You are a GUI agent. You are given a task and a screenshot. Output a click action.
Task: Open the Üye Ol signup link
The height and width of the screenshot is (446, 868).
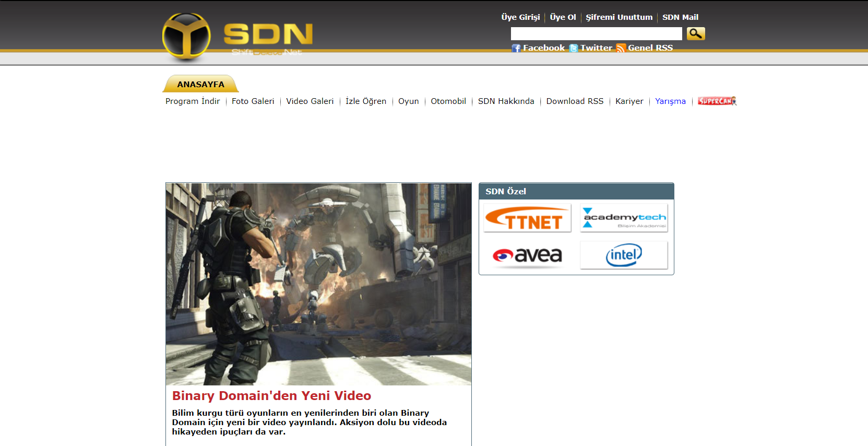click(563, 17)
